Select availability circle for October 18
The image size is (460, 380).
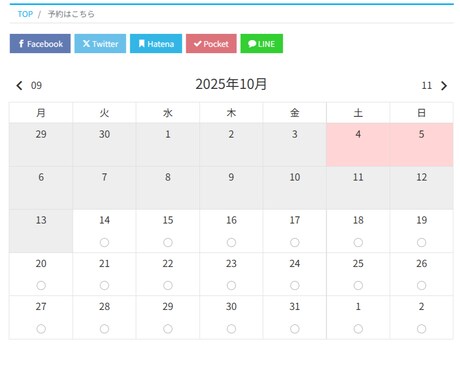click(x=358, y=242)
